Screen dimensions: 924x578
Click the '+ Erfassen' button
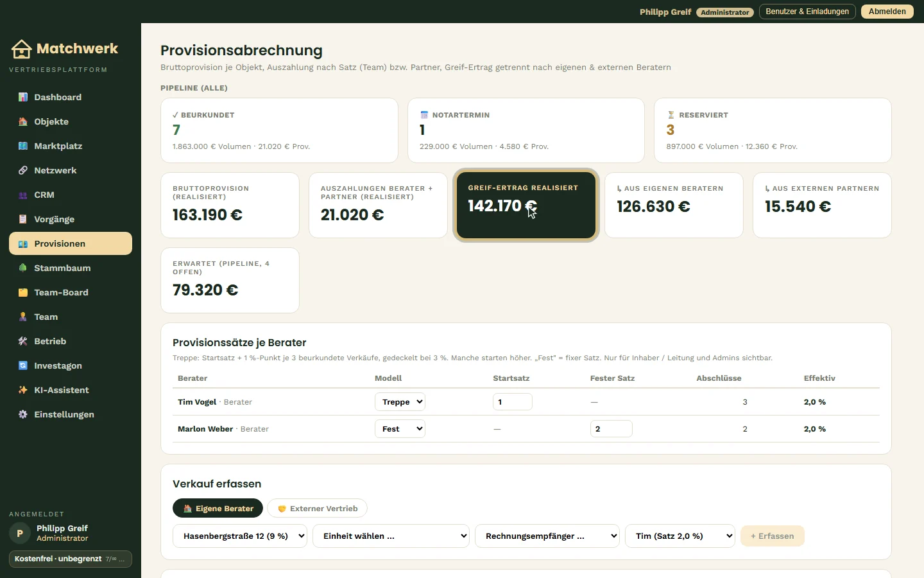click(x=773, y=536)
